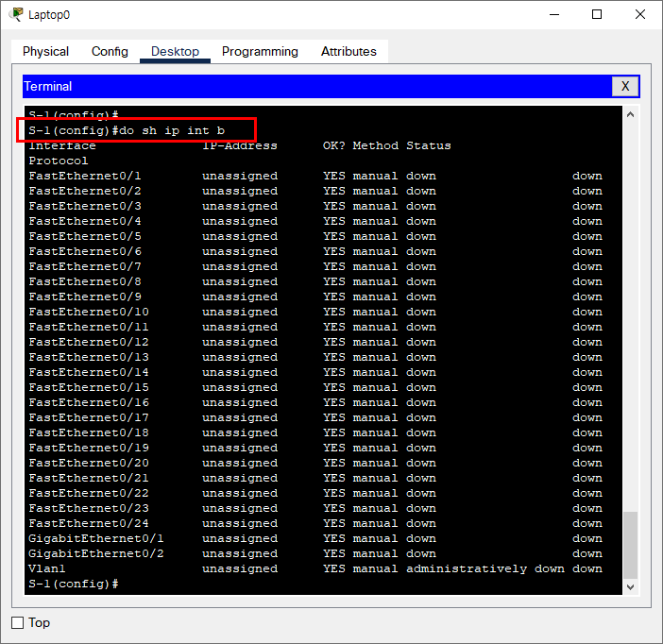Click the Protocol header text
The image size is (663, 644).
[x=59, y=161]
